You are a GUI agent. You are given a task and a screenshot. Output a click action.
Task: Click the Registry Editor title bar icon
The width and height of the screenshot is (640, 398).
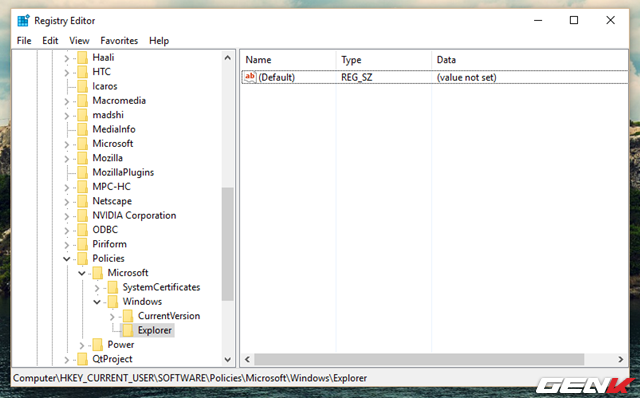coord(23,20)
